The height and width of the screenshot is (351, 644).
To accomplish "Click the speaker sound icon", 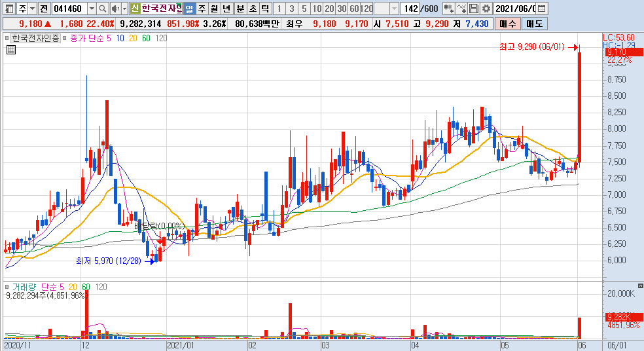I will [115, 9].
